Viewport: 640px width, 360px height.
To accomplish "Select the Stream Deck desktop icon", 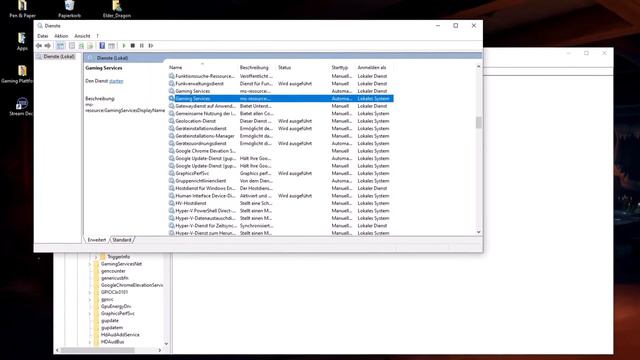I will (x=21, y=107).
